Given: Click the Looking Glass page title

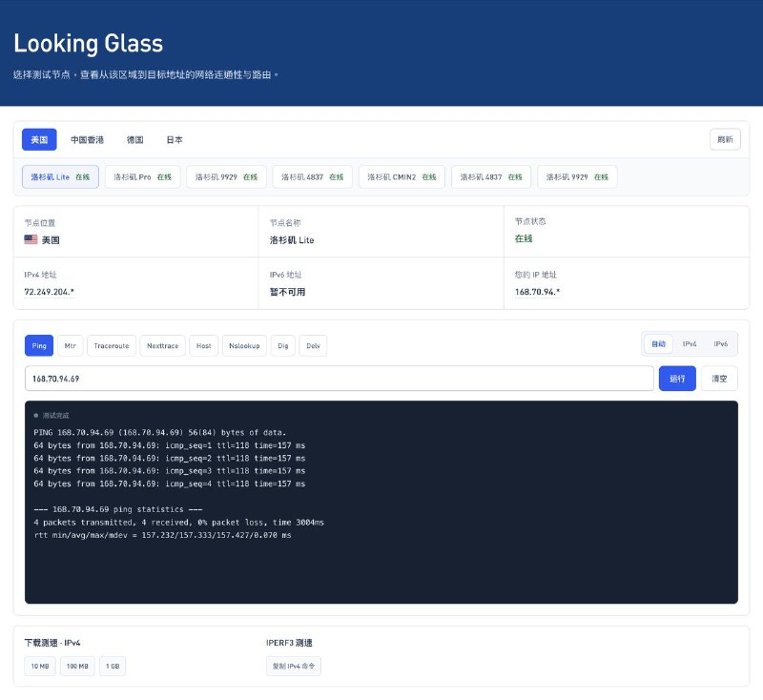Looking at the screenshot, I should coord(88,43).
